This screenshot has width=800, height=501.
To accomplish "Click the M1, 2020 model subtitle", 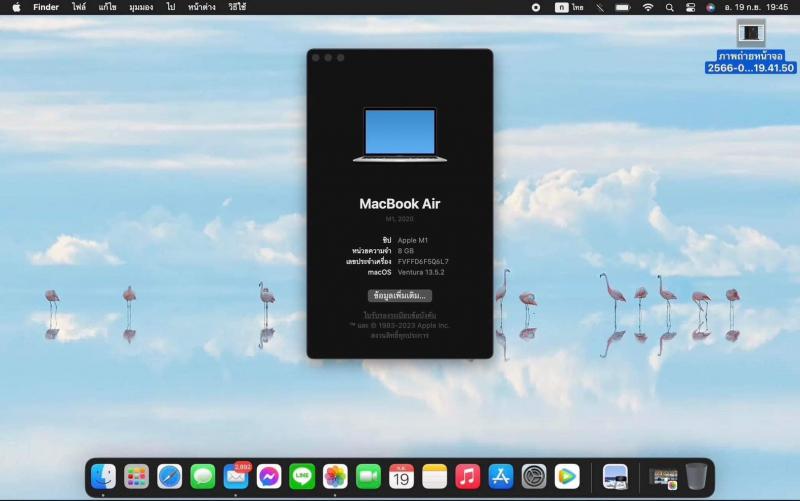I will [x=399, y=219].
